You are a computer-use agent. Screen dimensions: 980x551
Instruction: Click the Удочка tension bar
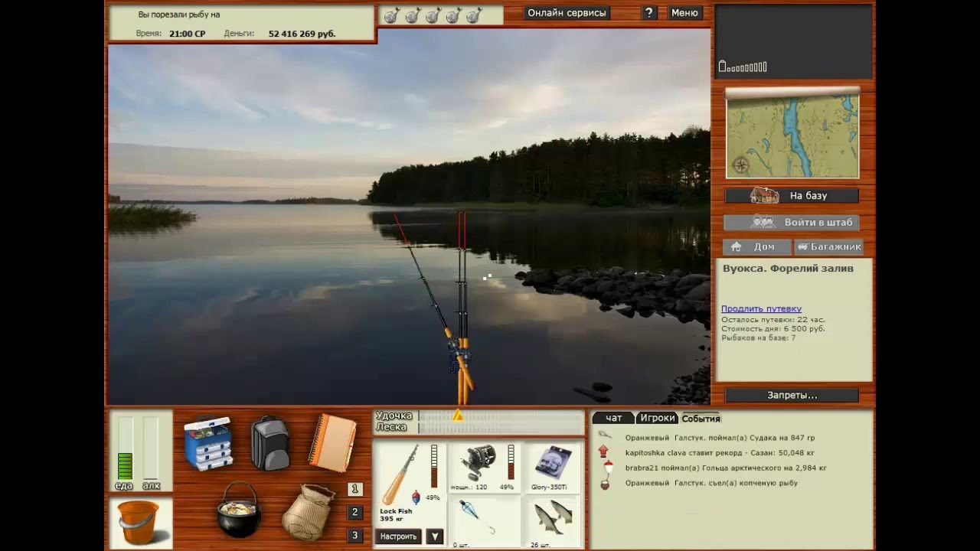click(501, 416)
